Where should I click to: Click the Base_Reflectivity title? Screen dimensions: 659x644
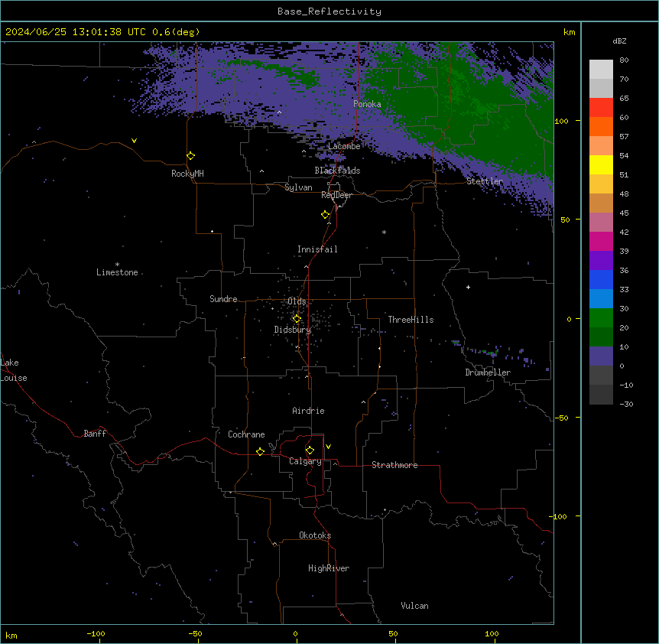329,11
